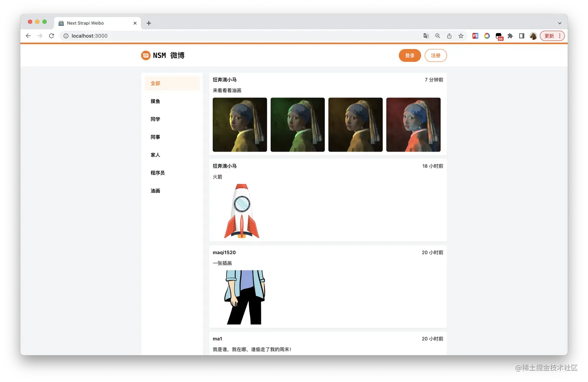The width and height of the screenshot is (588, 382).
Task: Click the post text 一张插画
Action: click(222, 263)
